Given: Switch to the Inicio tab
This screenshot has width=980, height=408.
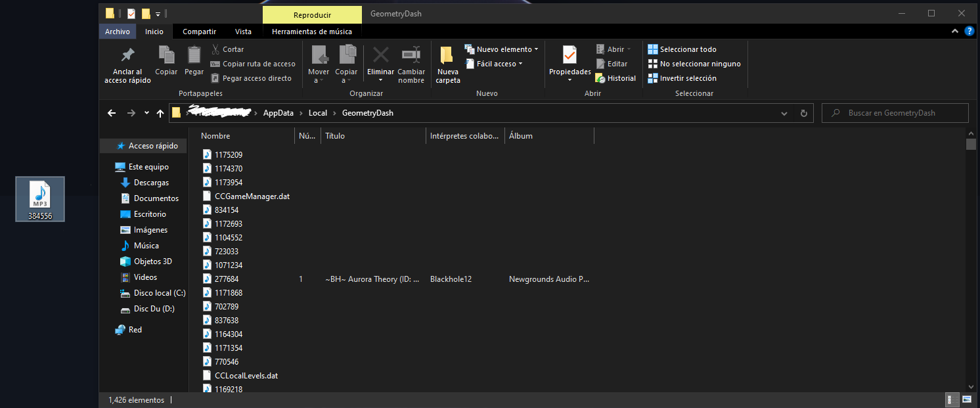Looking at the screenshot, I should click(154, 32).
